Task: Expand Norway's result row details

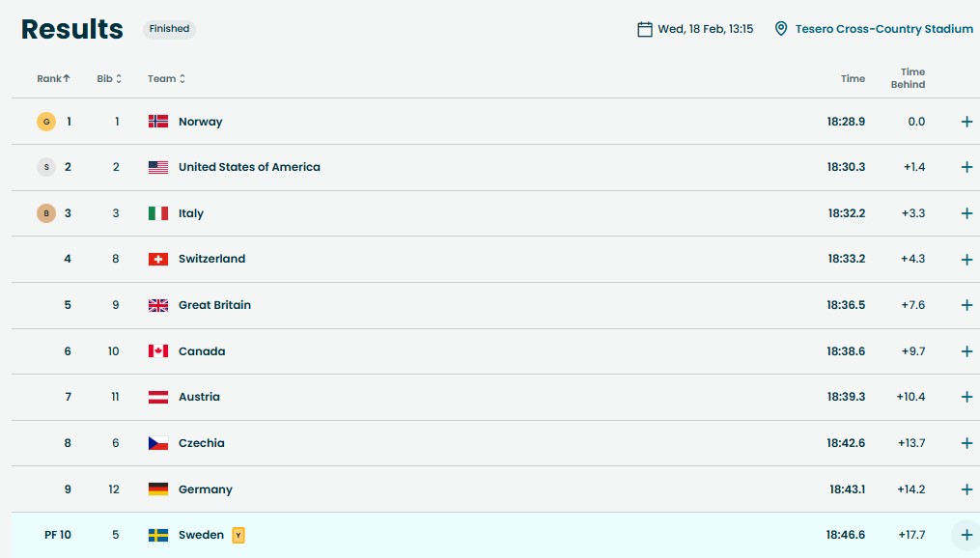Action: [x=966, y=122]
